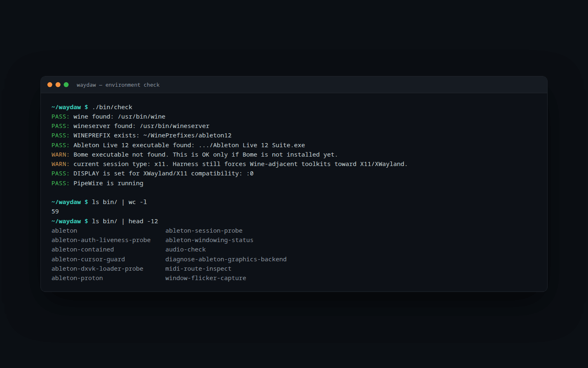Screen dimensions: 588x368
Task: Click file name 'ableton-windowing-status'
Action: click(x=209, y=240)
